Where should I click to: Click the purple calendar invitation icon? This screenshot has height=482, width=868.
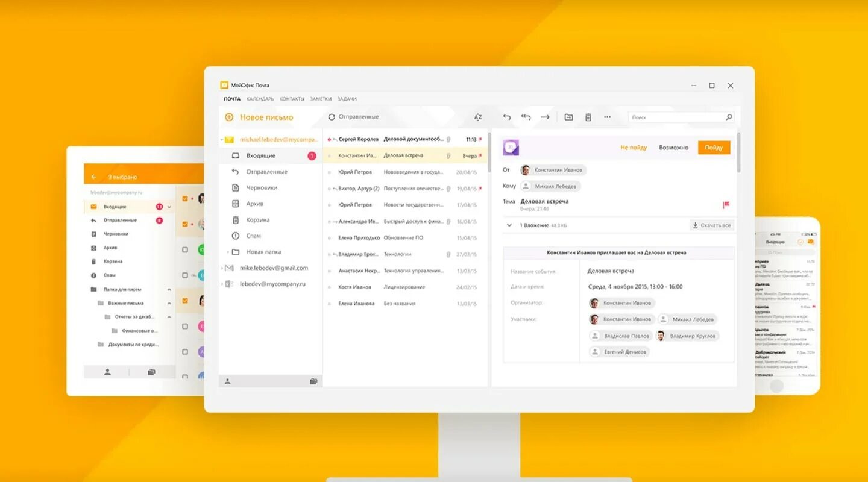[511, 147]
